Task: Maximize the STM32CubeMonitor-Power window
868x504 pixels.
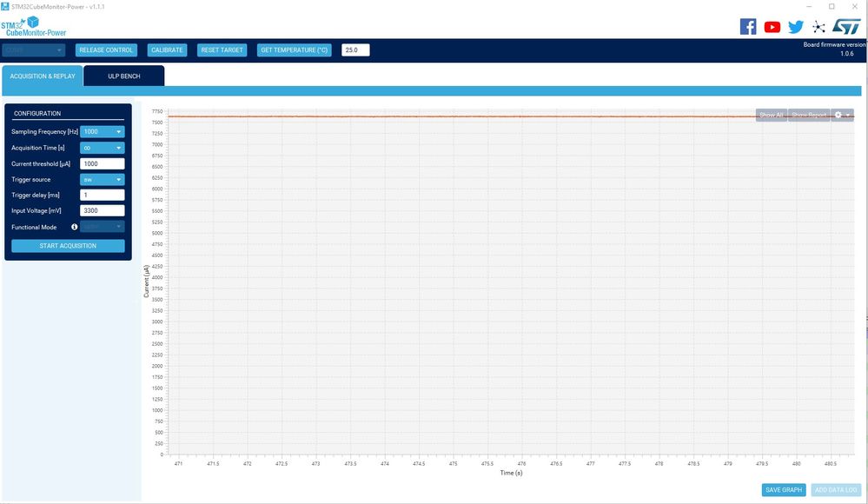Action: 832,7
